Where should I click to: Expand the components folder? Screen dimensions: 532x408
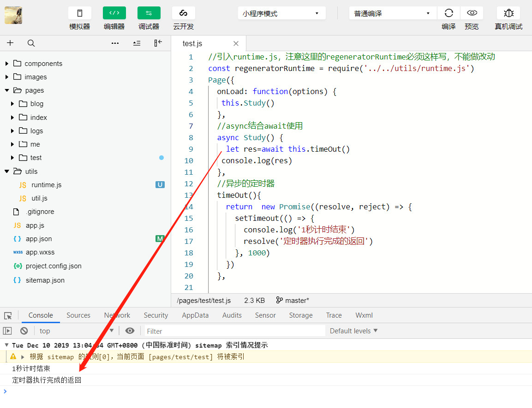tap(43, 64)
